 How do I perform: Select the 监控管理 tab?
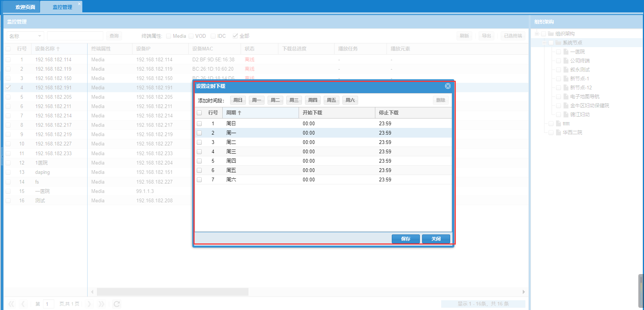point(62,7)
